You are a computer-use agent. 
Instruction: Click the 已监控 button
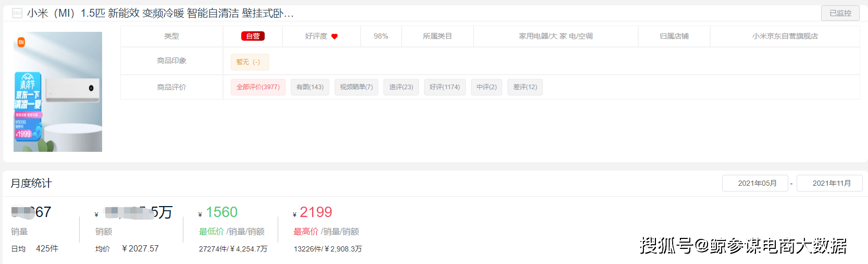tap(840, 13)
